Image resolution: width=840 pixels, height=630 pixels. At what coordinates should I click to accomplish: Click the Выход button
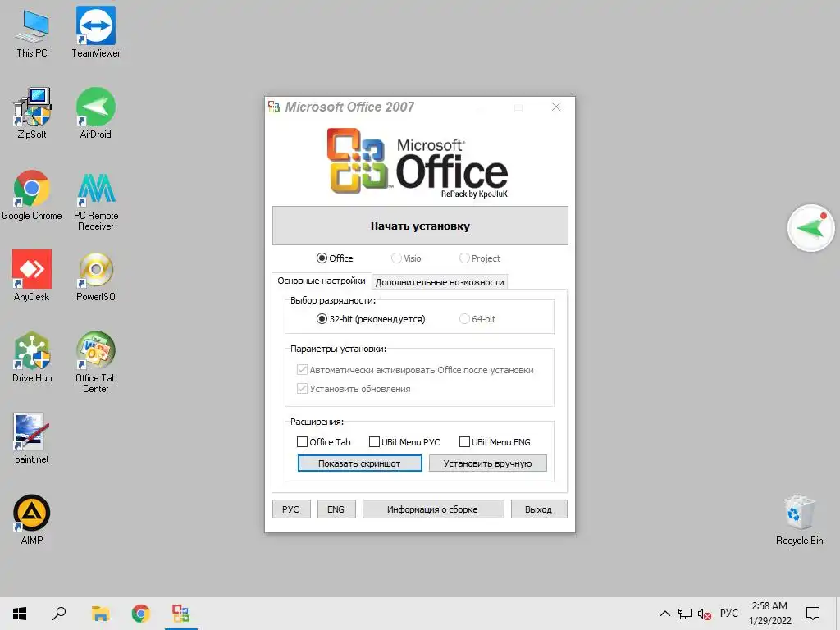pyautogui.click(x=538, y=509)
